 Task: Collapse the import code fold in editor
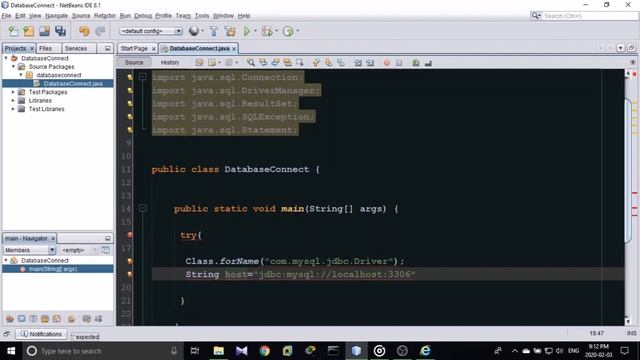pyautogui.click(x=142, y=77)
